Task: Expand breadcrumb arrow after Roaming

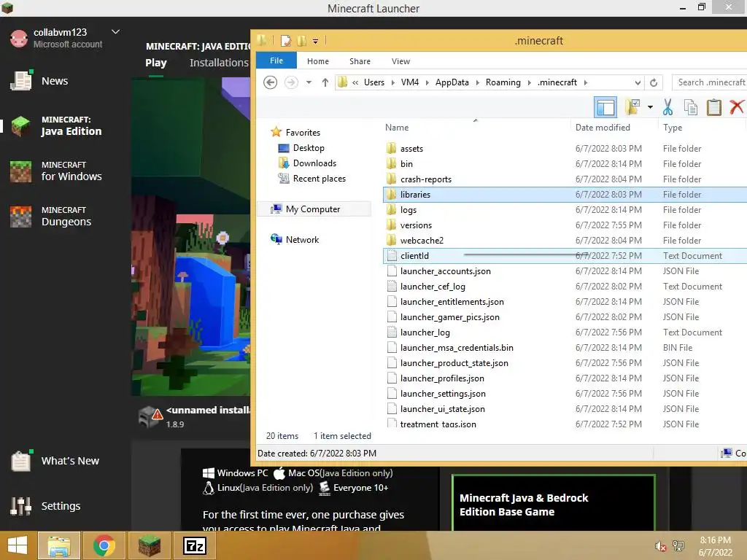Action: pyautogui.click(x=529, y=83)
